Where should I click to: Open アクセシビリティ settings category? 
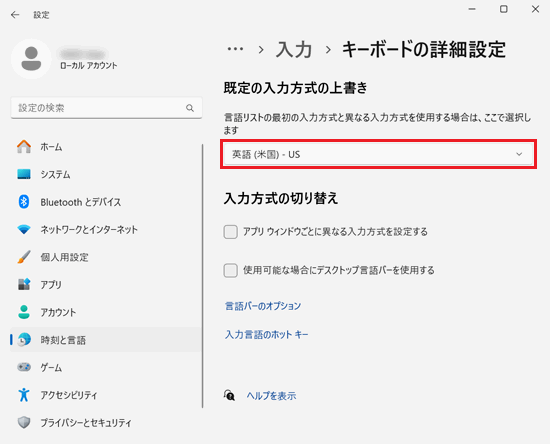click(x=106, y=395)
